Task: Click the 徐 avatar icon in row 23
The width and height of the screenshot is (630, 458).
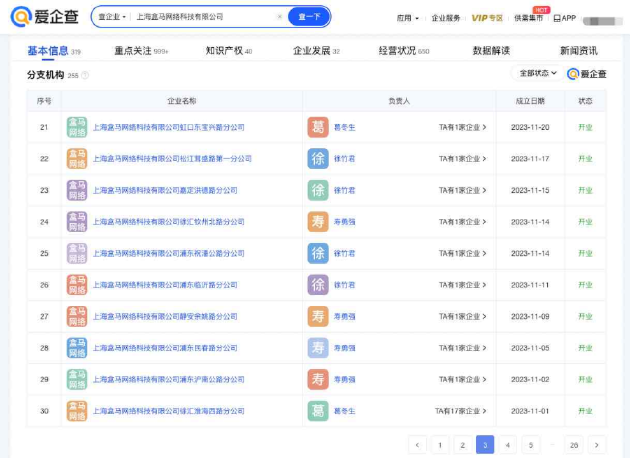Action: click(318, 190)
